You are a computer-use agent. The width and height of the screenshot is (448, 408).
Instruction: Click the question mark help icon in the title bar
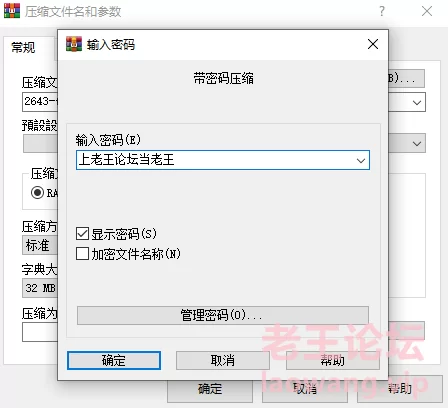coord(382,11)
